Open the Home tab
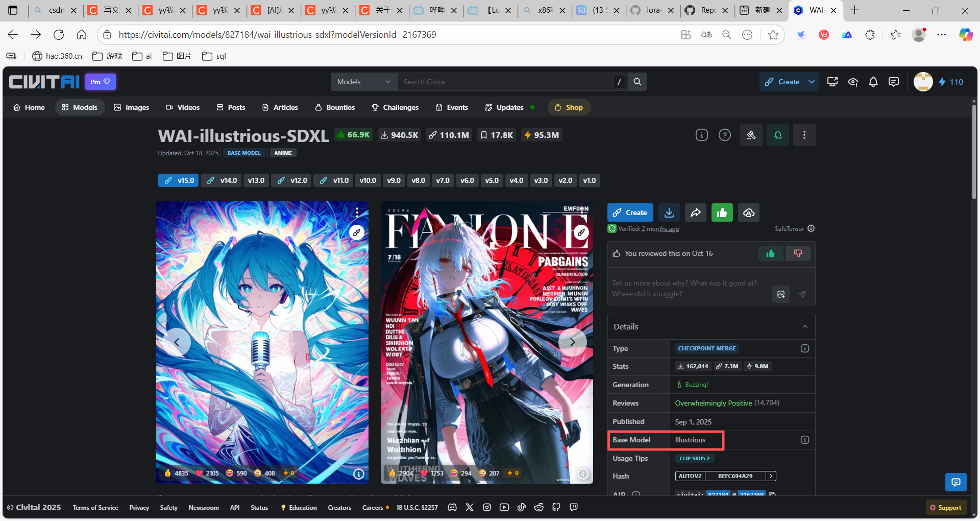Viewport: 980px width, 521px height. [29, 107]
